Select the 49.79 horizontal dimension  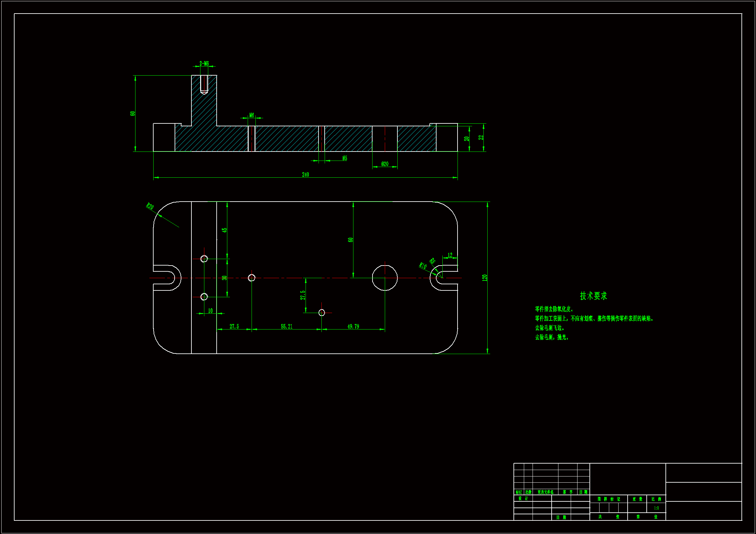pyautogui.click(x=353, y=326)
